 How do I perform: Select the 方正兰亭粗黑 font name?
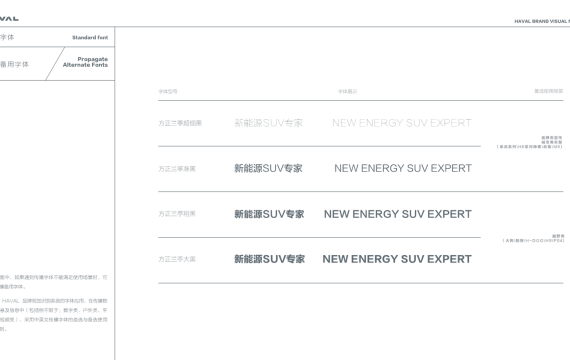coord(177,214)
